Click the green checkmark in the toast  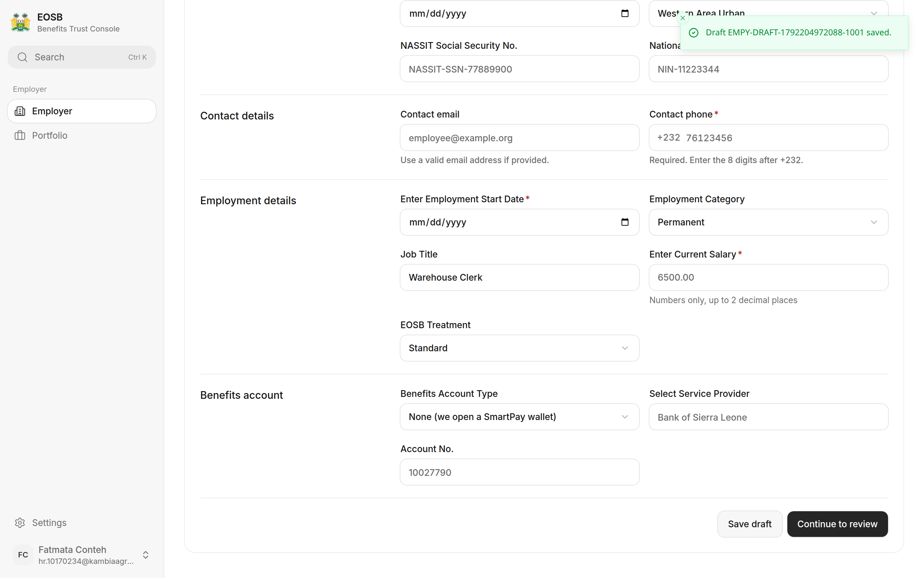point(693,33)
